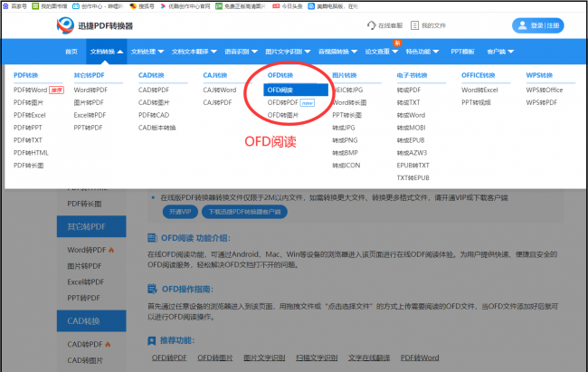Go to 首页 in navigation bar
The width and height of the screenshot is (588, 372).
click(71, 52)
